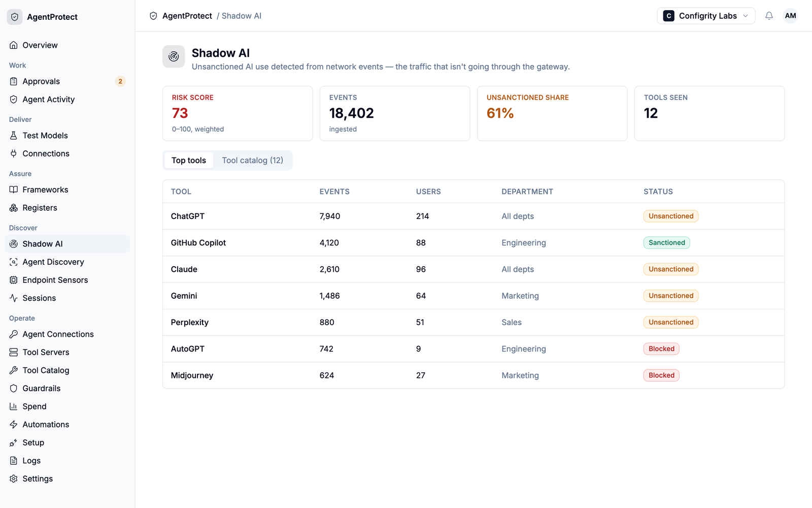
Task: Click the Unsanctioned status badge for ChatGPT
Action: tap(671, 216)
